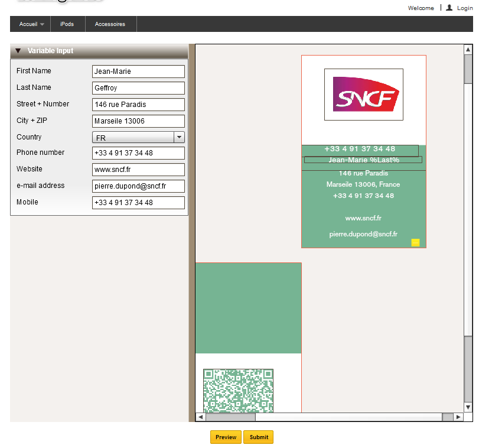Edit the Website field www.sncf.fr
The height and width of the screenshot is (448, 479).
tap(138, 170)
